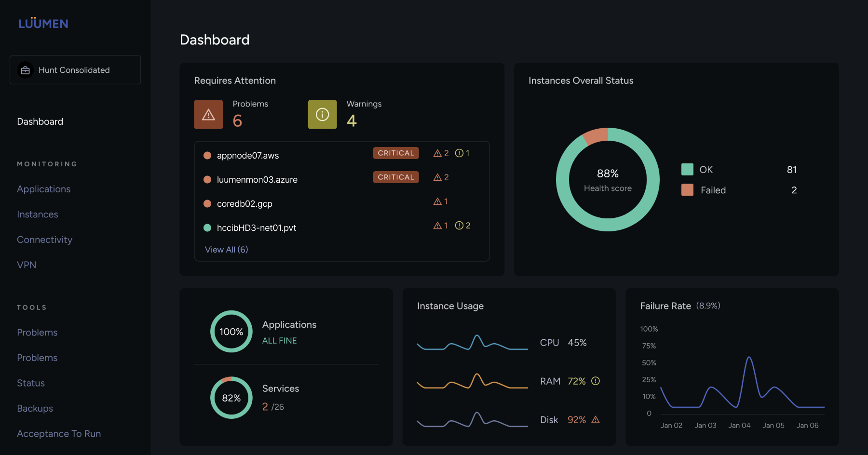Navigate to Instances in the sidebar
The image size is (868, 455).
(x=38, y=214)
